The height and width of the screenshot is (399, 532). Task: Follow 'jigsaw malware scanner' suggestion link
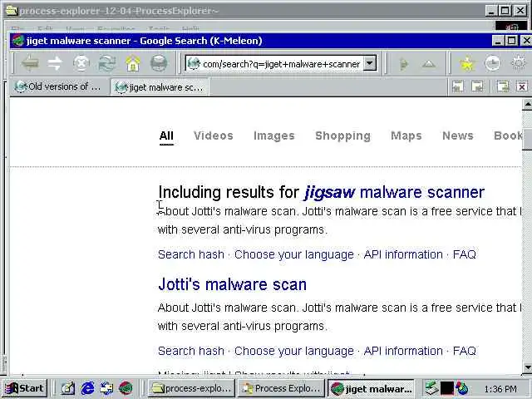click(x=395, y=192)
